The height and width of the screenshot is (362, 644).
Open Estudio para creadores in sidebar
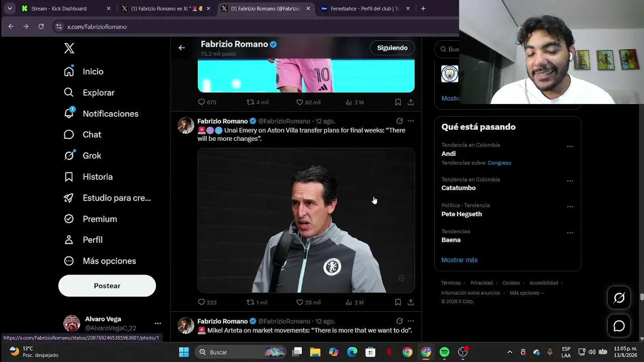[107, 198]
